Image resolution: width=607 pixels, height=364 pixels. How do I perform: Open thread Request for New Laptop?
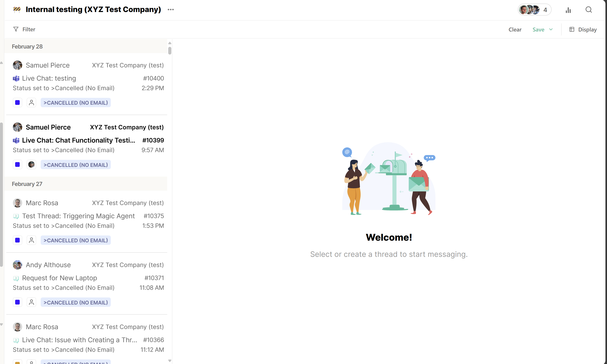[x=59, y=278]
